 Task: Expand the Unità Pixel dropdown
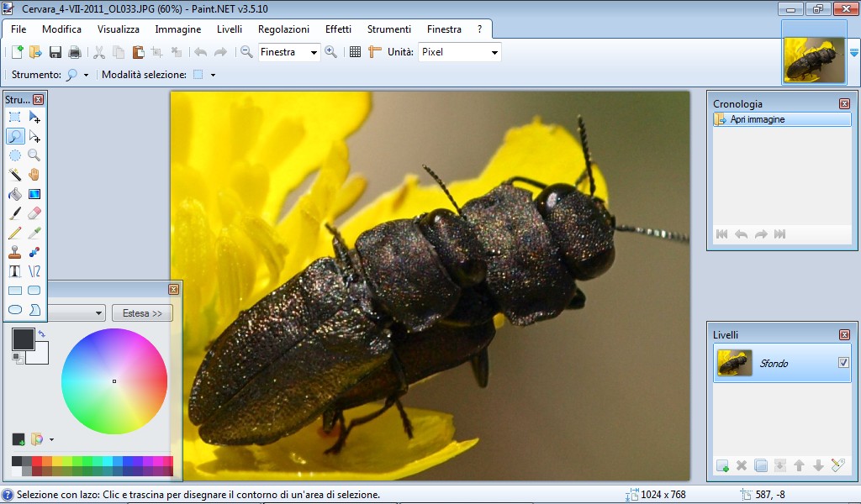point(494,52)
